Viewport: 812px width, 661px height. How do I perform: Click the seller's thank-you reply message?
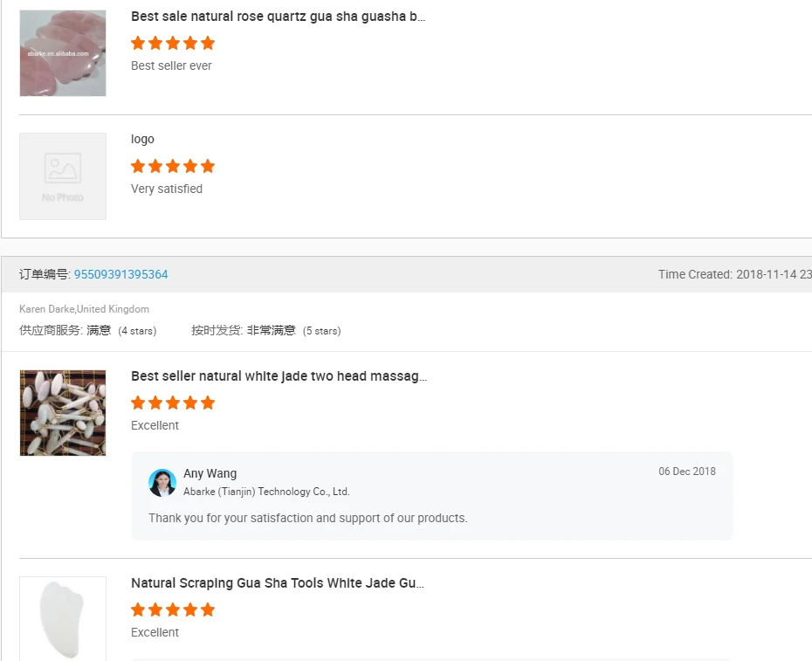point(307,518)
